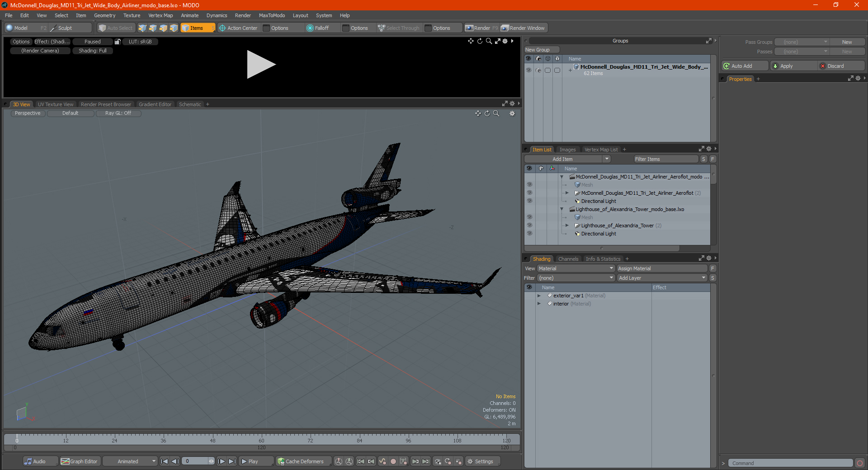The height and width of the screenshot is (470, 868).
Task: Click the 3D viewport zoom magnifier
Action: pos(496,113)
